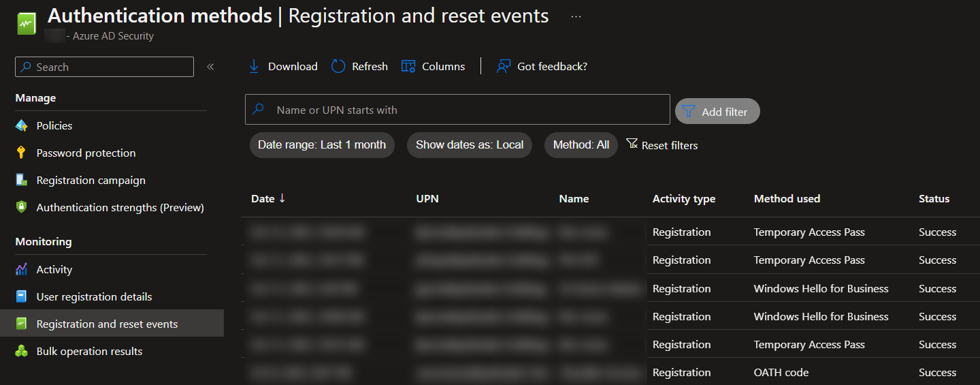Click the Add filter button
Image resolution: width=980 pixels, height=385 pixels.
717,111
